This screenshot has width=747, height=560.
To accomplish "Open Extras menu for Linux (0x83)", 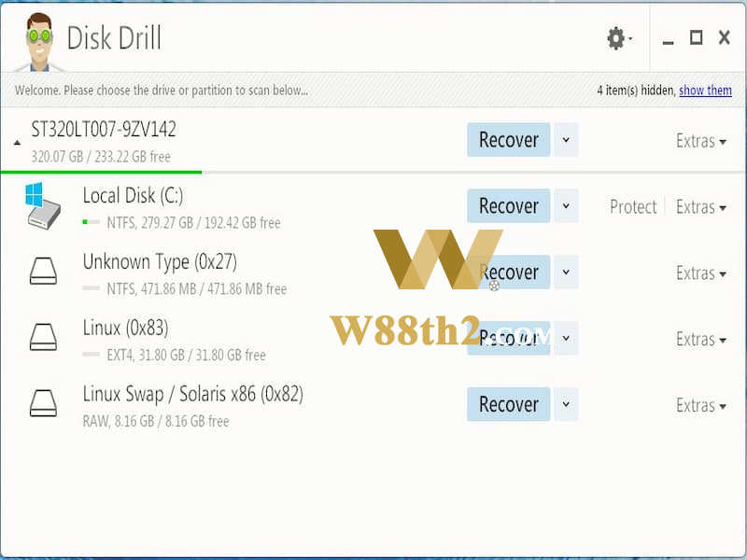I will [x=701, y=340].
